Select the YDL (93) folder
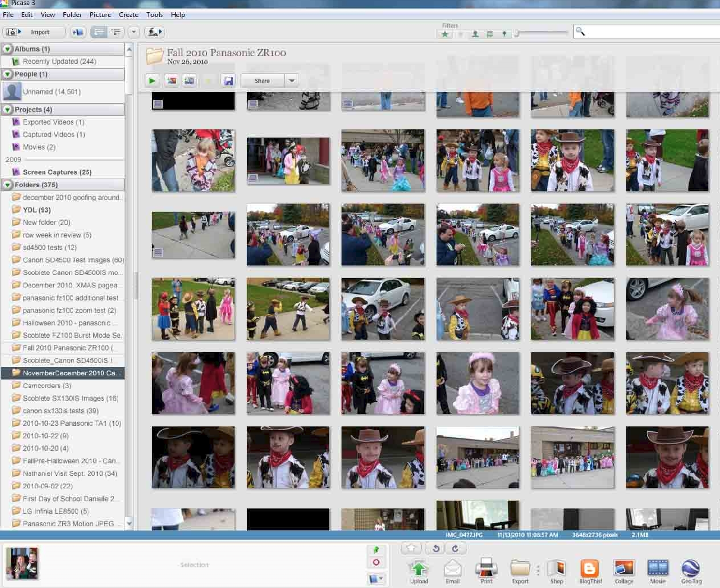The width and height of the screenshot is (720, 588). click(x=37, y=210)
